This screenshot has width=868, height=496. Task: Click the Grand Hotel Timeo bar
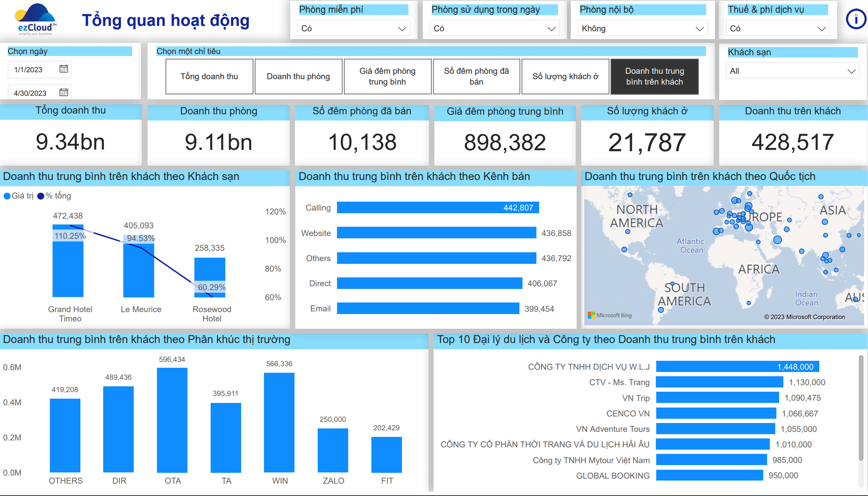(x=68, y=261)
